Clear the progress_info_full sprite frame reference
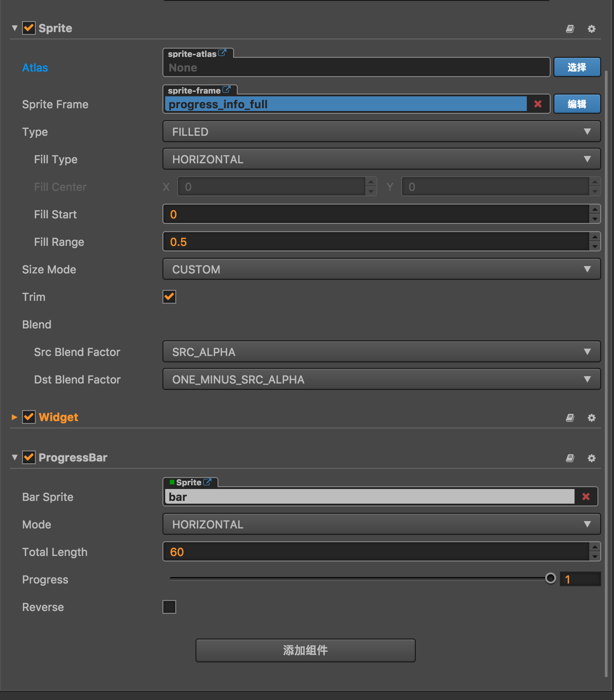 click(x=538, y=104)
